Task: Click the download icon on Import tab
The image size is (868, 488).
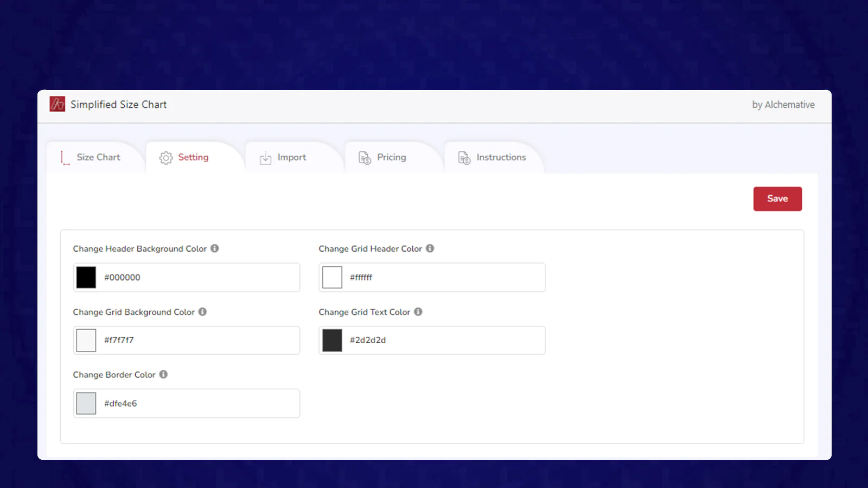Action: pyautogui.click(x=265, y=158)
